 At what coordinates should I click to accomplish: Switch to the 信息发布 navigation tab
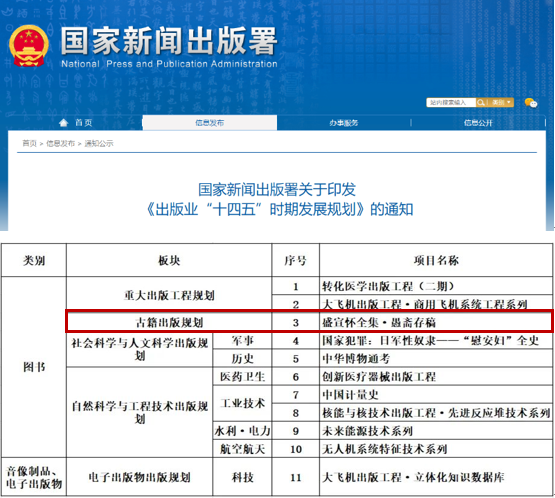(x=210, y=122)
